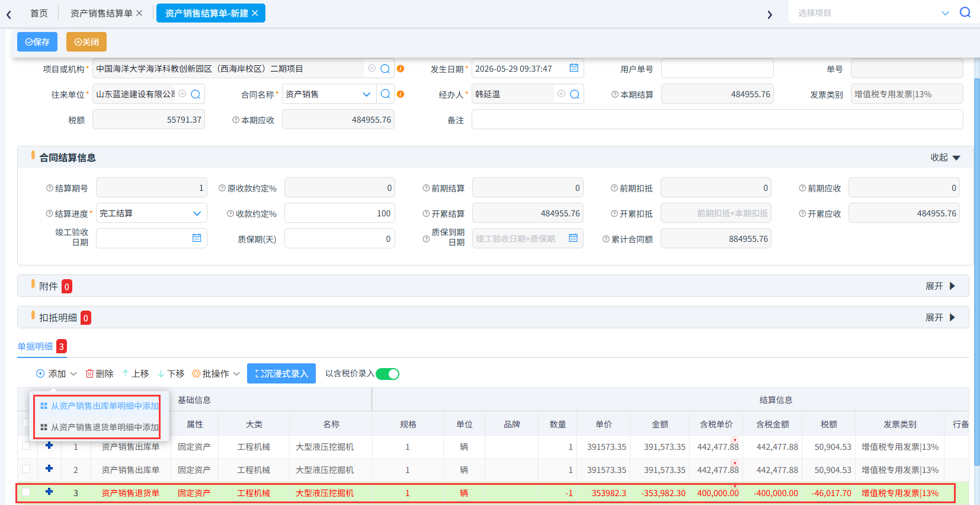Click the search icon in 往来单位 field

196,94
